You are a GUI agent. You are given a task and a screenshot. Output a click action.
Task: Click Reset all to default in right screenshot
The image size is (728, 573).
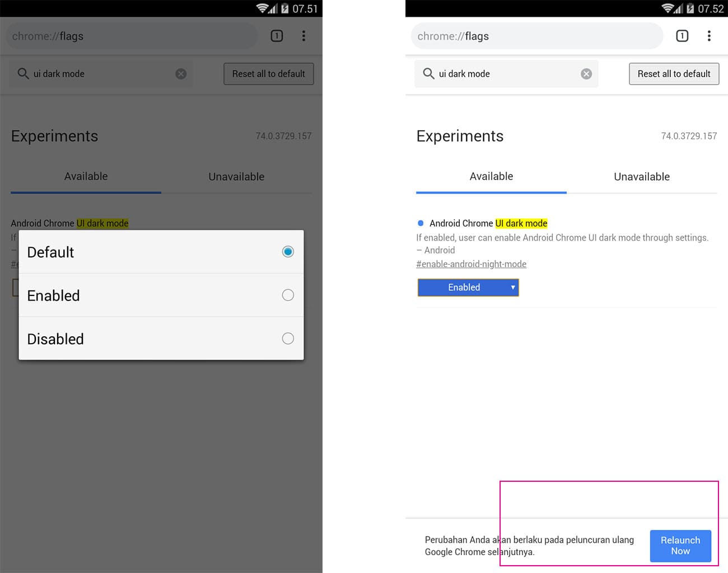(x=674, y=74)
